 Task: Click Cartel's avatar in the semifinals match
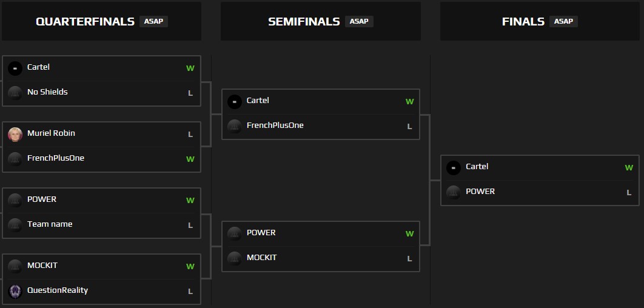tap(235, 101)
